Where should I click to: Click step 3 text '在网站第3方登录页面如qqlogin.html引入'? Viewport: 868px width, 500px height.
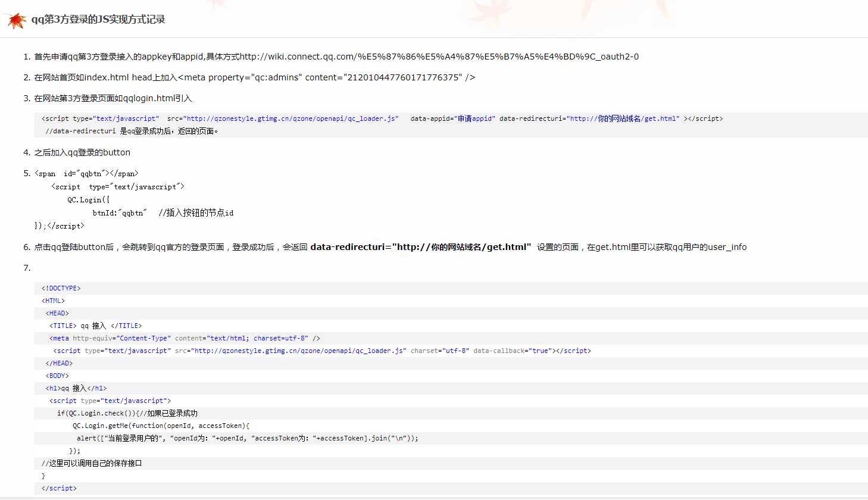point(113,98)
